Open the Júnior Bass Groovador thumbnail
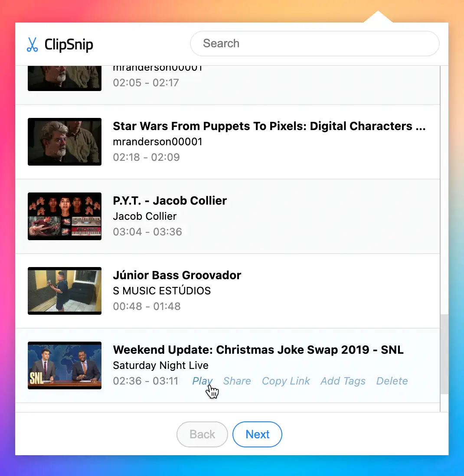Screen dimensions: 464x476 point(64,291)
